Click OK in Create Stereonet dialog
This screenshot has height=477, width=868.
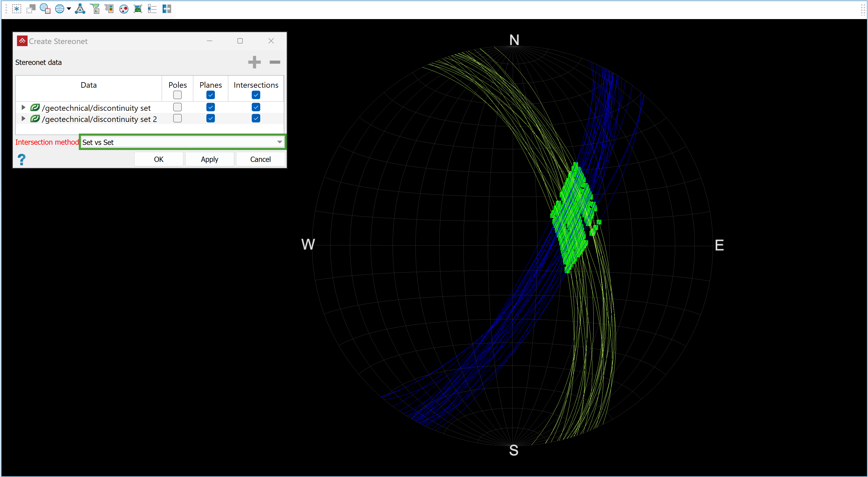click(158, 159)
